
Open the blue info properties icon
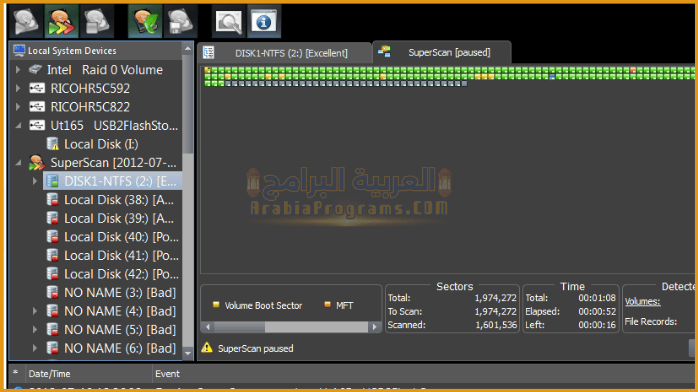click(264, 21)
